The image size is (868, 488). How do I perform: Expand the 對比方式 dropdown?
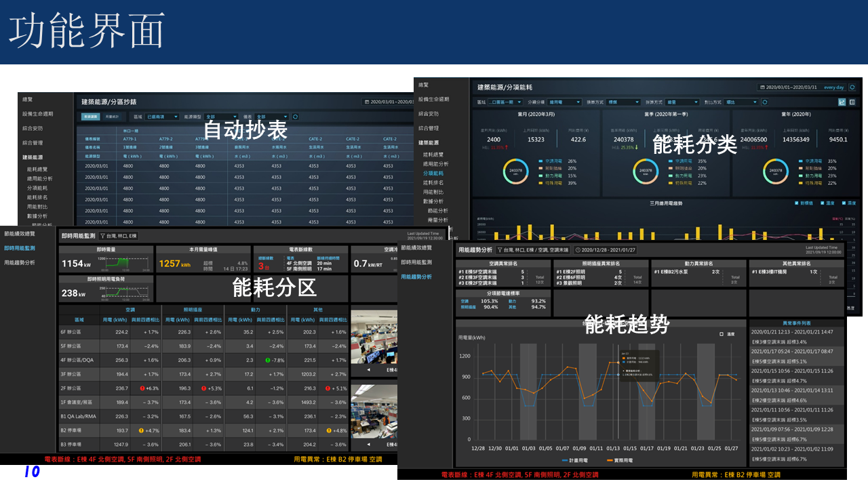(741, 102)
